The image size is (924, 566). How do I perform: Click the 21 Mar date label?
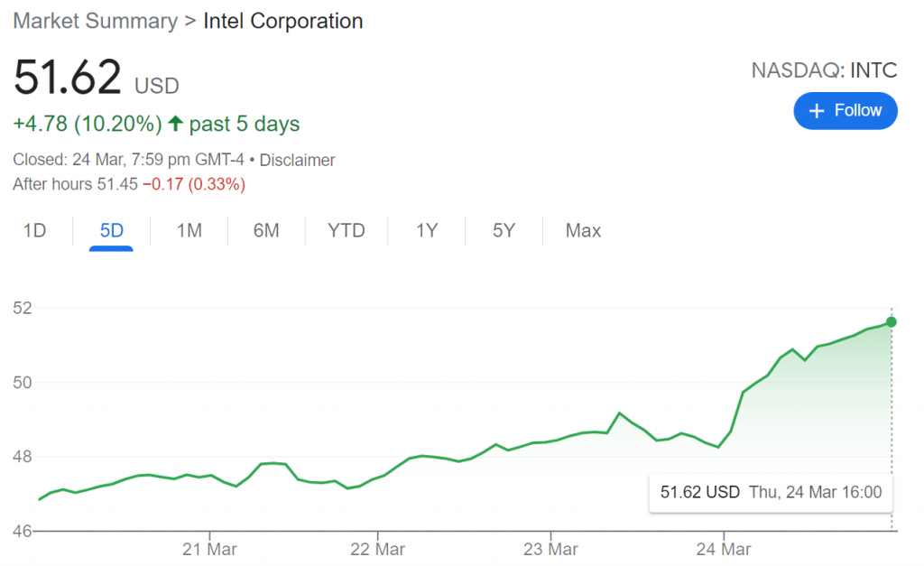[x=209, y=549]
